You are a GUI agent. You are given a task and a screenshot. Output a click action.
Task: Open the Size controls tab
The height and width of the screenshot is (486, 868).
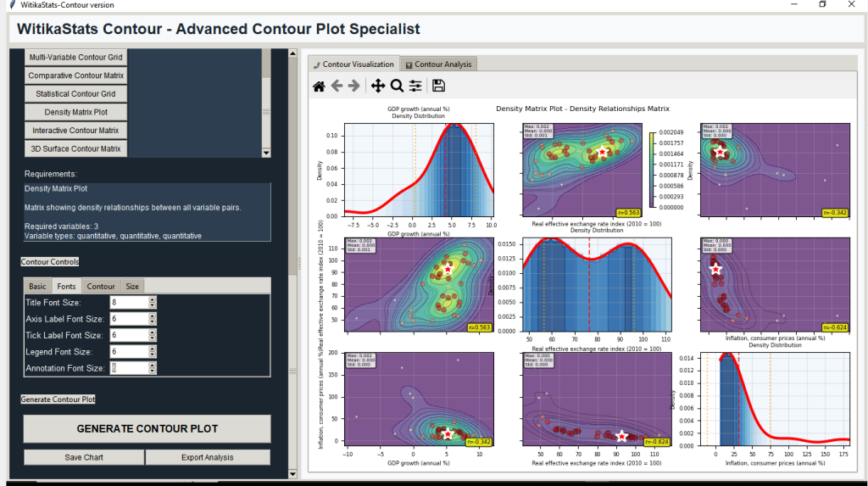click(x=132, y=287)
